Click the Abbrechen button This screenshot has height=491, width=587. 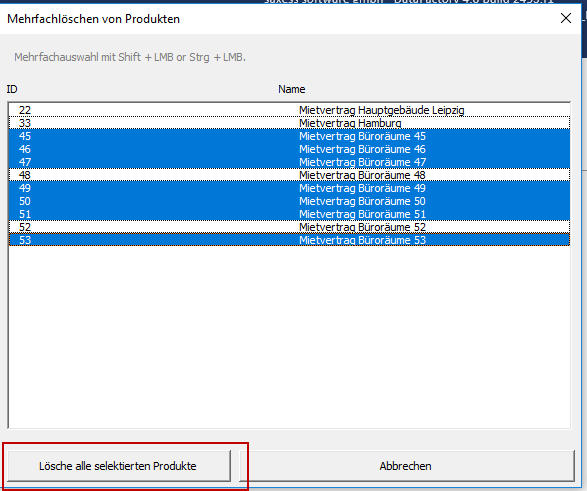pos(406,466)
